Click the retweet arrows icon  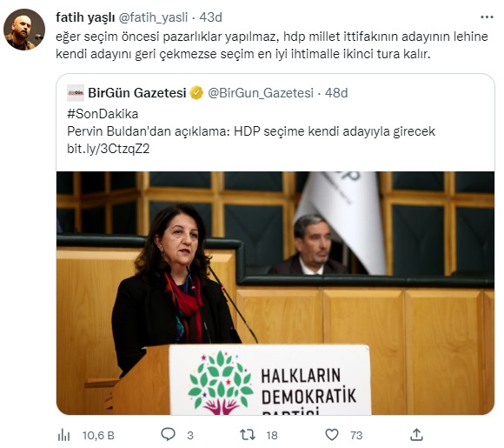[x=248, y=435]
